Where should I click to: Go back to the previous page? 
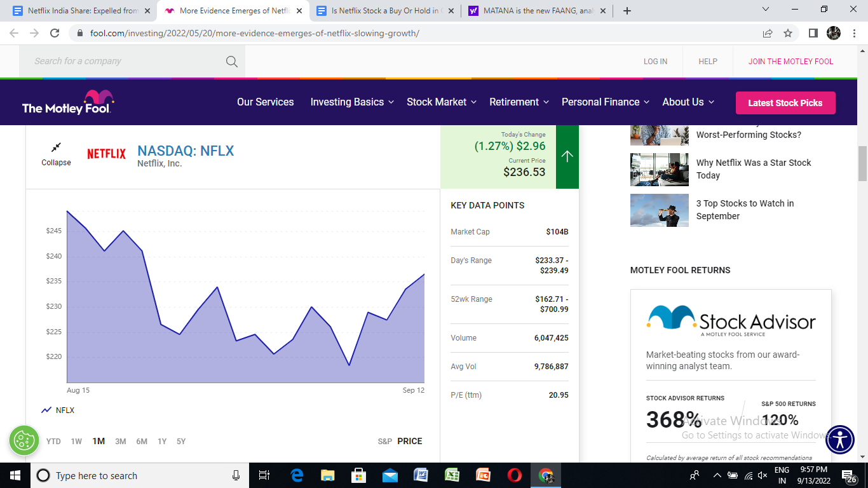14,33
